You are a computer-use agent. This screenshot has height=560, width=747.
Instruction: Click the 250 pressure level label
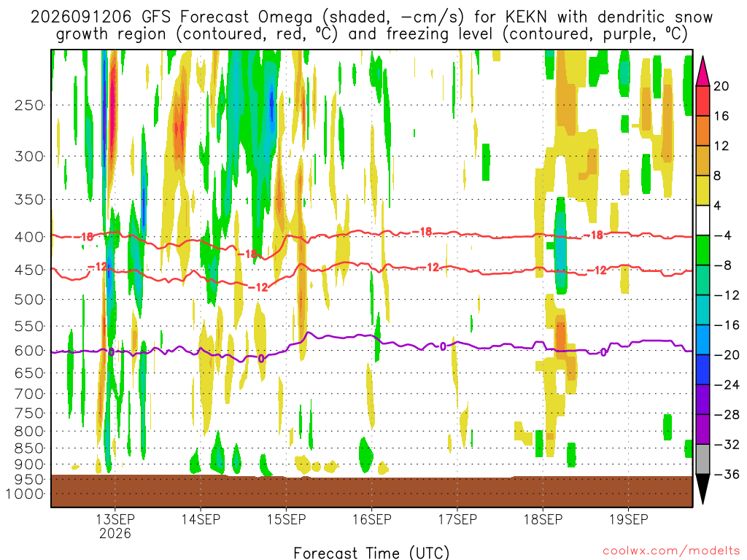pos(29,105)
